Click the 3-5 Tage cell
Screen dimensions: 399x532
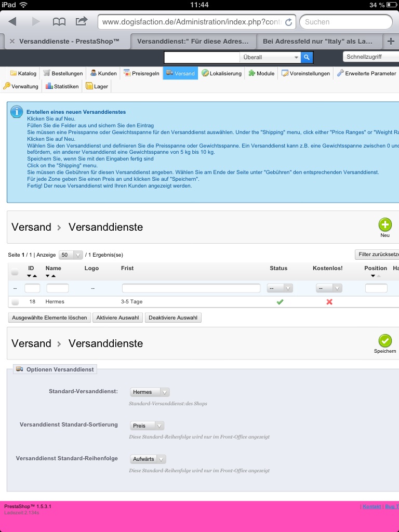[x=131, y=302]
